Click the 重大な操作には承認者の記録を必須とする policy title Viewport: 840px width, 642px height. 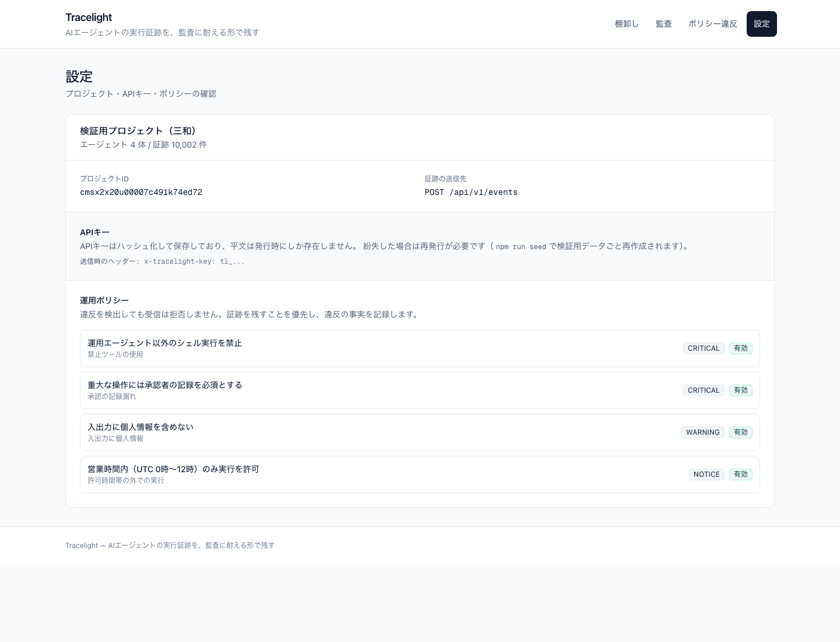[x=165, y=385]
